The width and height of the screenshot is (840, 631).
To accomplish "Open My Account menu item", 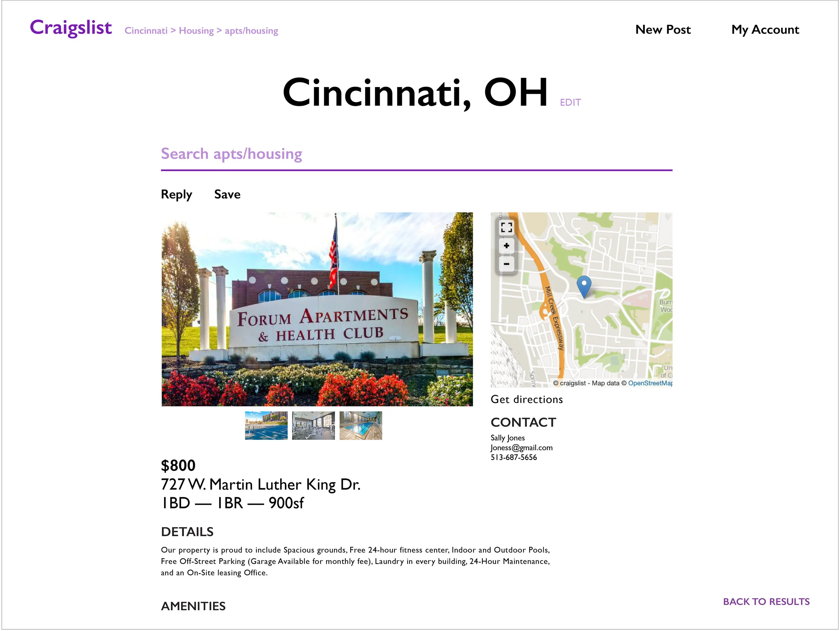I will (x=765, y=30).
